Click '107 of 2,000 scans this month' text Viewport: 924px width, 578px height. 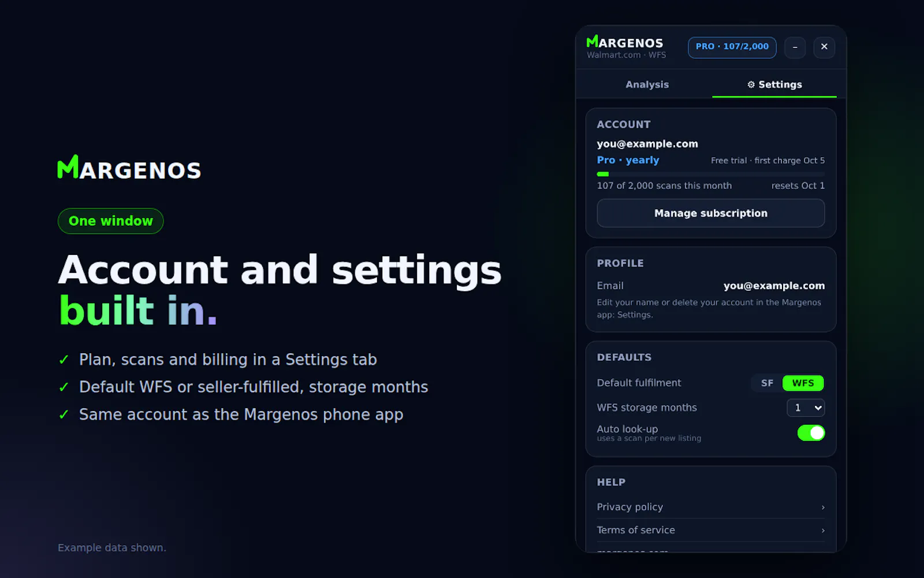click(664, 186)
